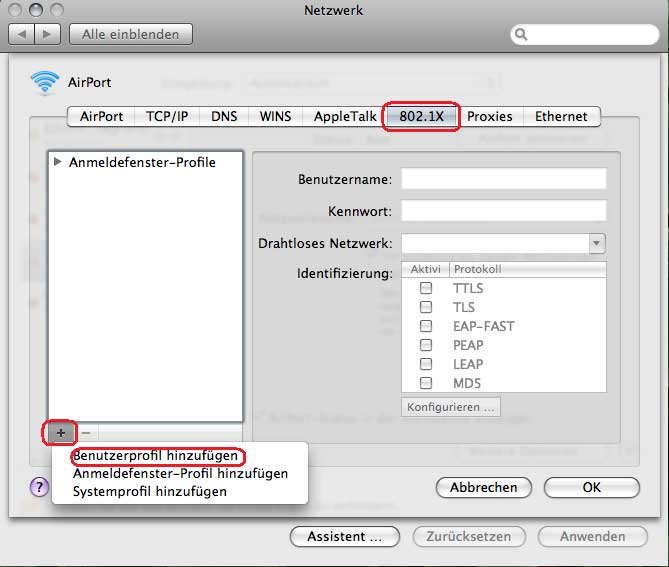Click the Aktivi column header
Screen dimensions: 669x567
[x=425, y=269]
